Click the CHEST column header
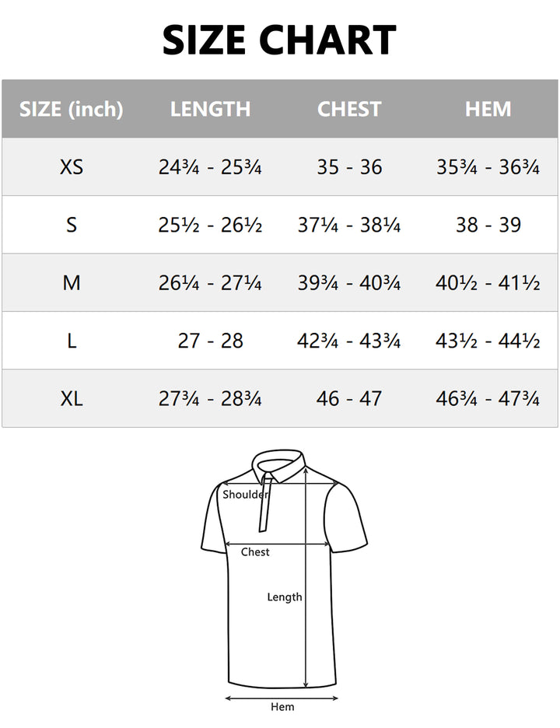Image resolution: width=560 pixels, height=728 pixels. coord(349,109)
